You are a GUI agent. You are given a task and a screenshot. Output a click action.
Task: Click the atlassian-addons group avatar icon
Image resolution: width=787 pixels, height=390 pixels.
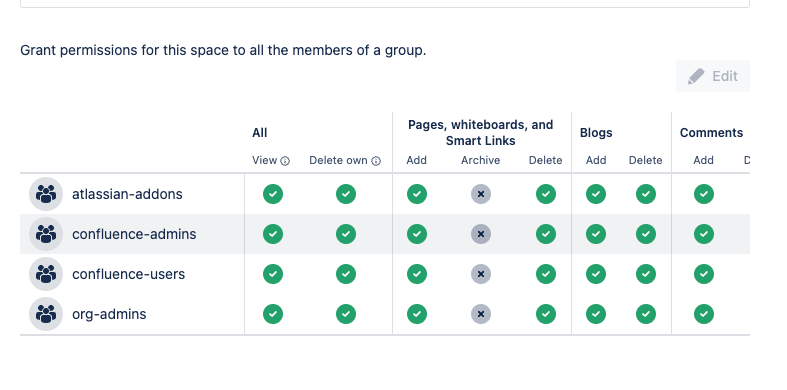46,194
